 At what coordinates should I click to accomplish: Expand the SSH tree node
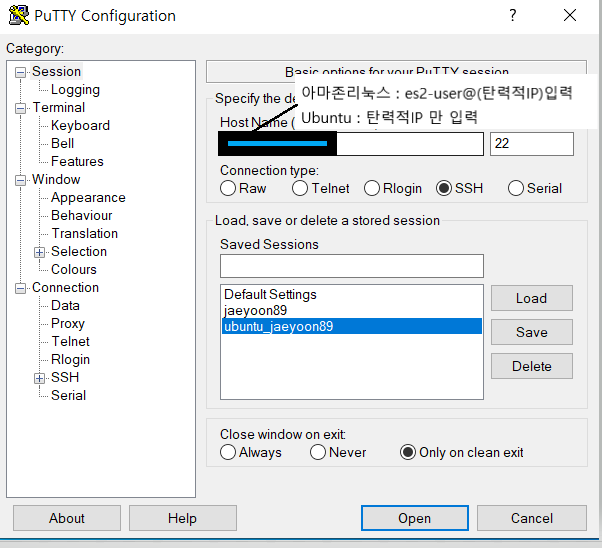point(39,378)
